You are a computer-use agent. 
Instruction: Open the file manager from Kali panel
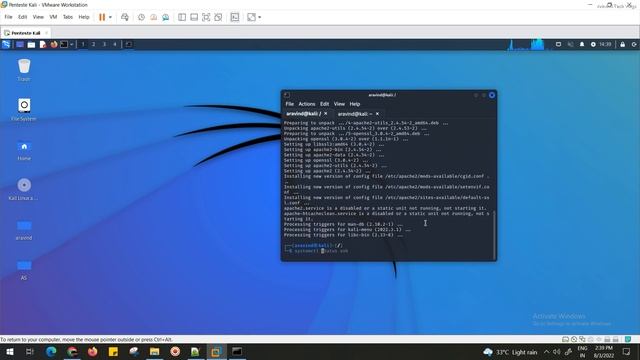(31, 44)
